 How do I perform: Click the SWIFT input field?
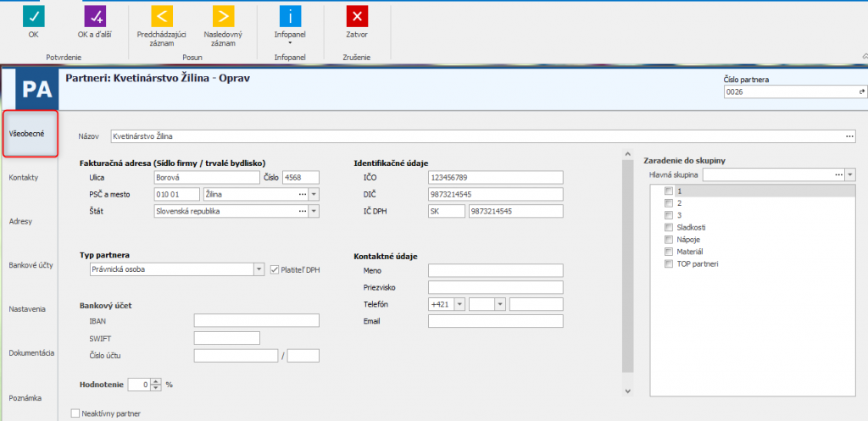point(227,338)
